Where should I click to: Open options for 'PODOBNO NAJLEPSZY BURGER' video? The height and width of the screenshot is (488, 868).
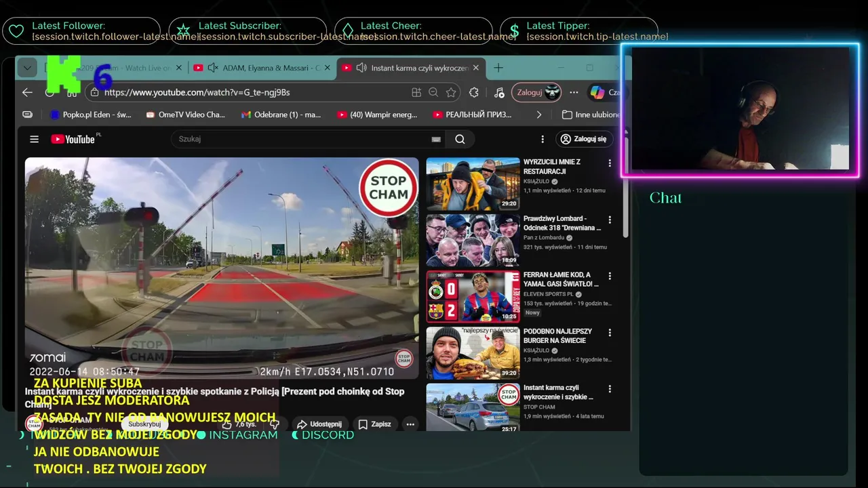click(x=610, y=333)
